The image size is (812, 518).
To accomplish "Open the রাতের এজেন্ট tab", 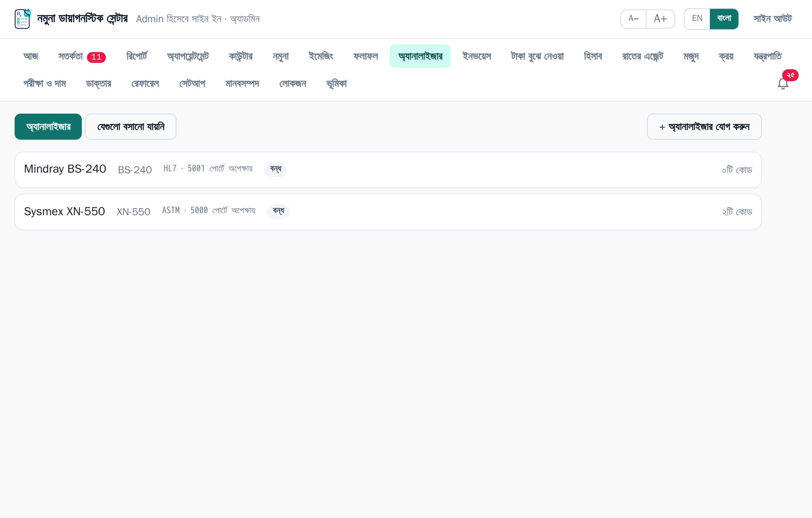I will pos(643,56).
